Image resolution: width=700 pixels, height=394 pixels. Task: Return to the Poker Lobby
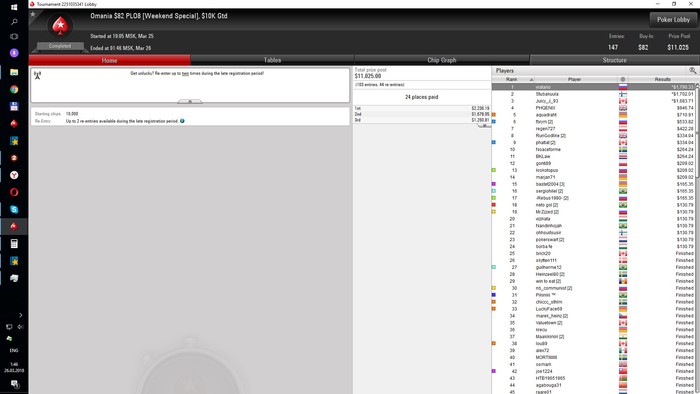(x=673, y=20)
